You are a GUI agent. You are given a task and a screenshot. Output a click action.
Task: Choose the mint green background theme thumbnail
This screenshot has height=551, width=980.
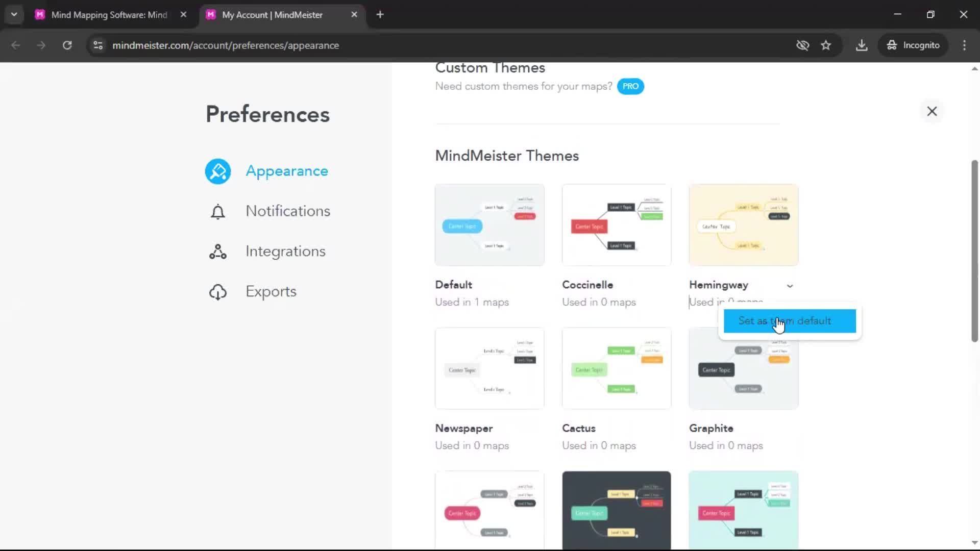pos(744,510)
